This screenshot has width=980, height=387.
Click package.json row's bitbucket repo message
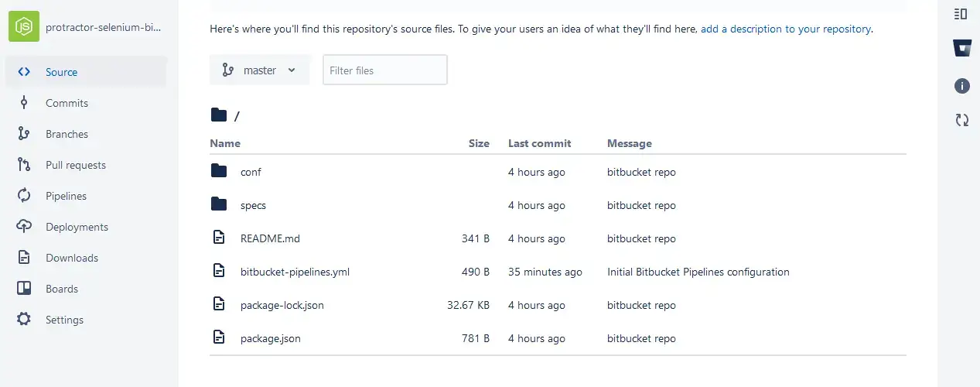pyautogui.click(x=641, y=338)
